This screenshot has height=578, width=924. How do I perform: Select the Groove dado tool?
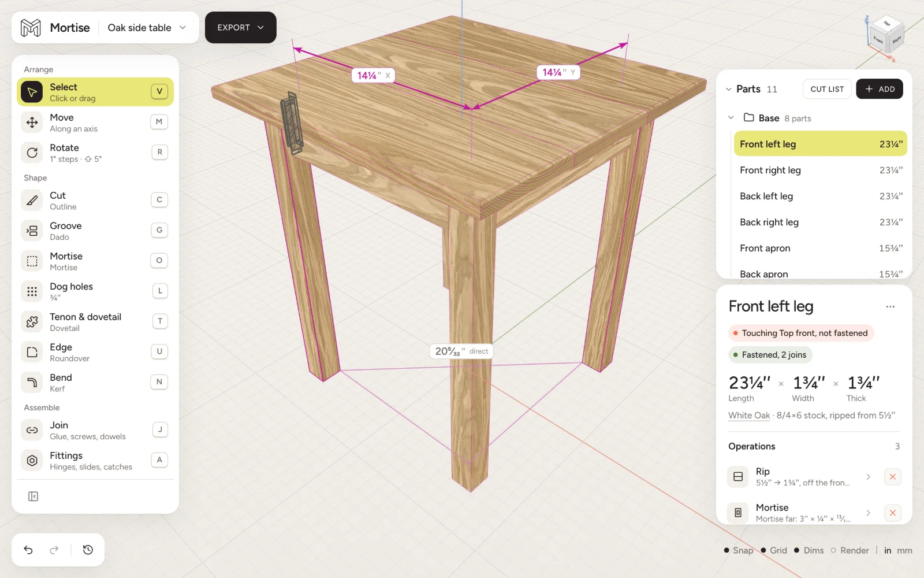click(x=95, y=231)
